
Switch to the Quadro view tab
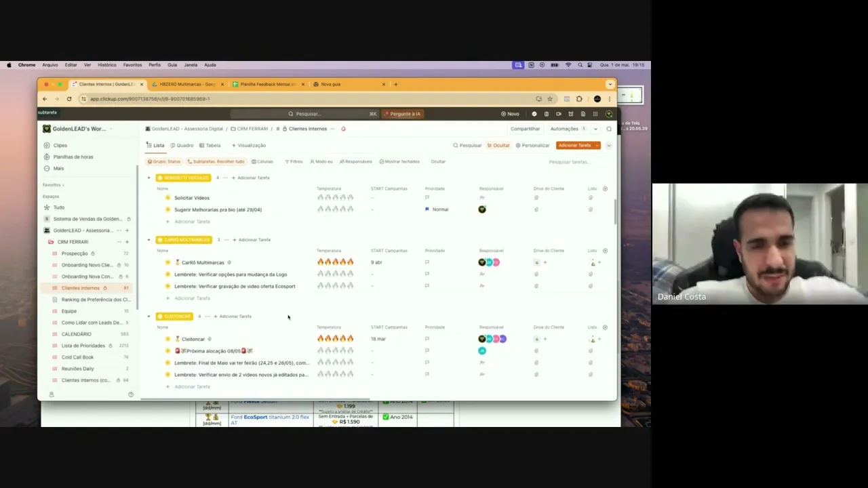point(182,145)
